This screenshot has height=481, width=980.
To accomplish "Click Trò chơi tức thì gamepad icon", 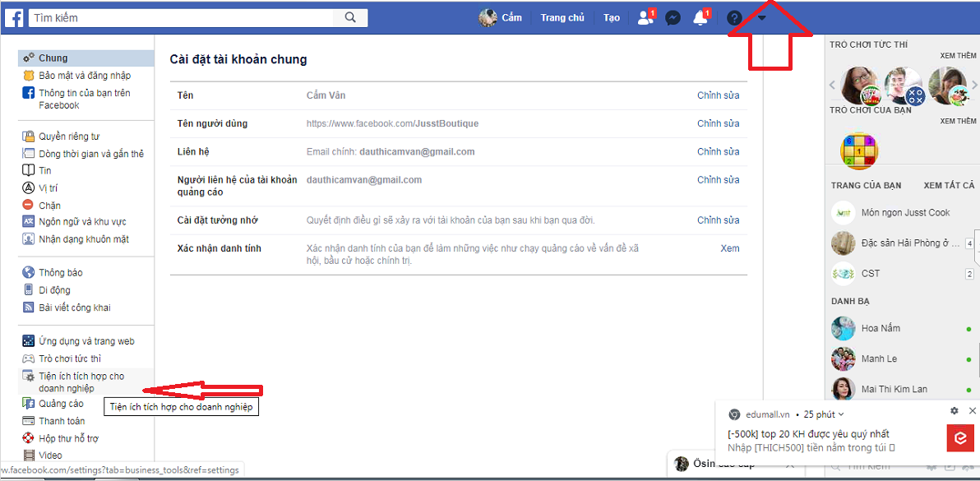I will click(27, 358).
